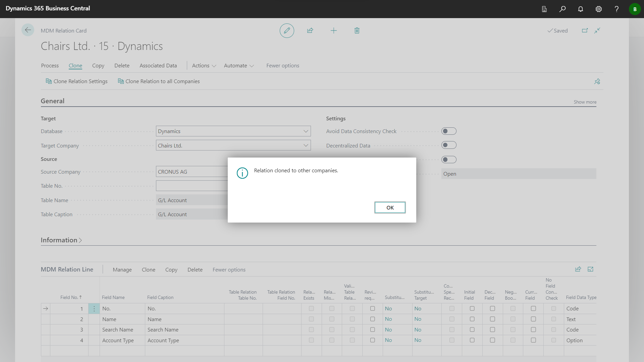
Task: Expand MDM Relation Line part to full view
Action: pos(590,269)
